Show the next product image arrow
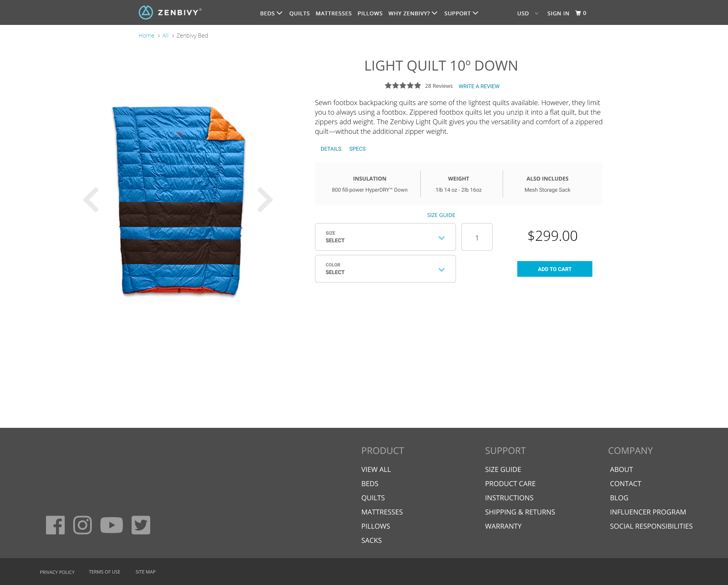The image size is (728, 585). point(265,200)
